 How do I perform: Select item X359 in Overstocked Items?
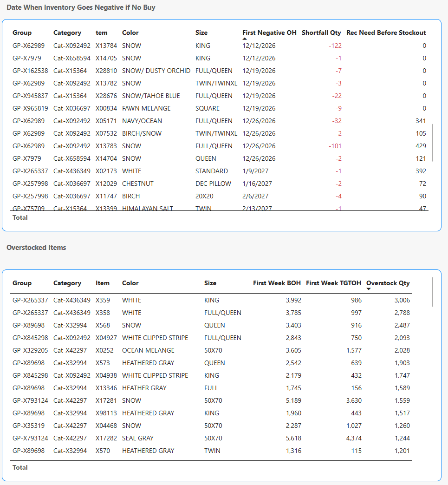click(x=103, y=301)
